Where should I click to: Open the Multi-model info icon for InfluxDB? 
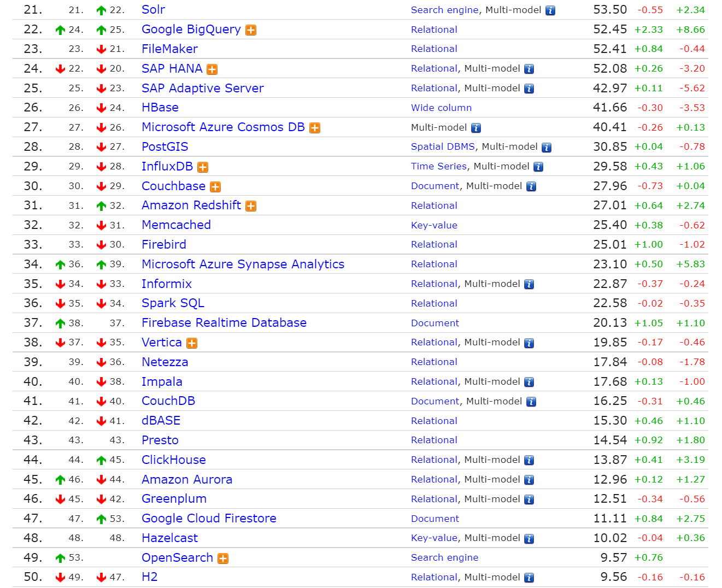[538, 167]
